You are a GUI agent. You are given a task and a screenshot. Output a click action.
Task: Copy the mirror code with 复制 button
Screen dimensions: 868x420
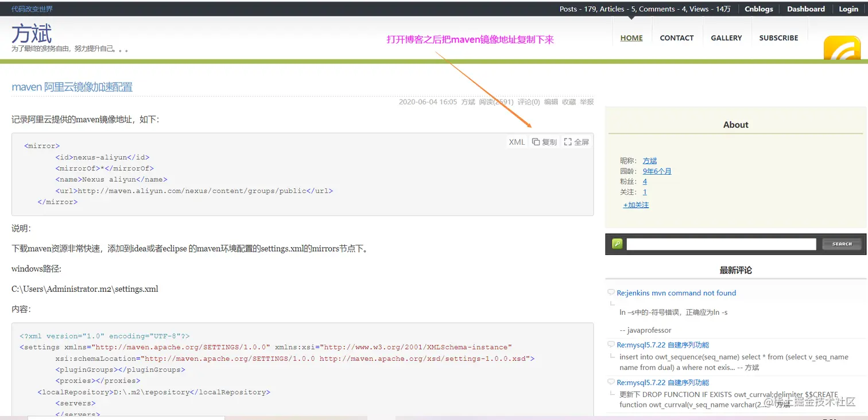pos(544,142)
